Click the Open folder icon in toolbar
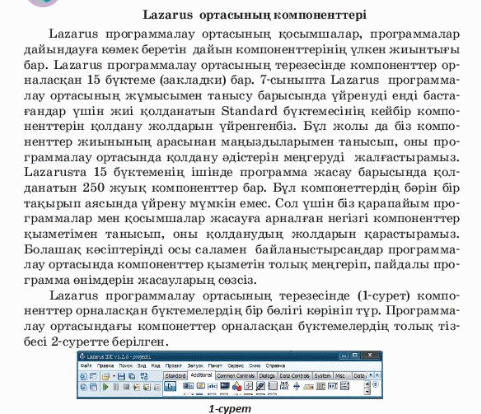This screenshot has height=414, width=481. (106, 376)
